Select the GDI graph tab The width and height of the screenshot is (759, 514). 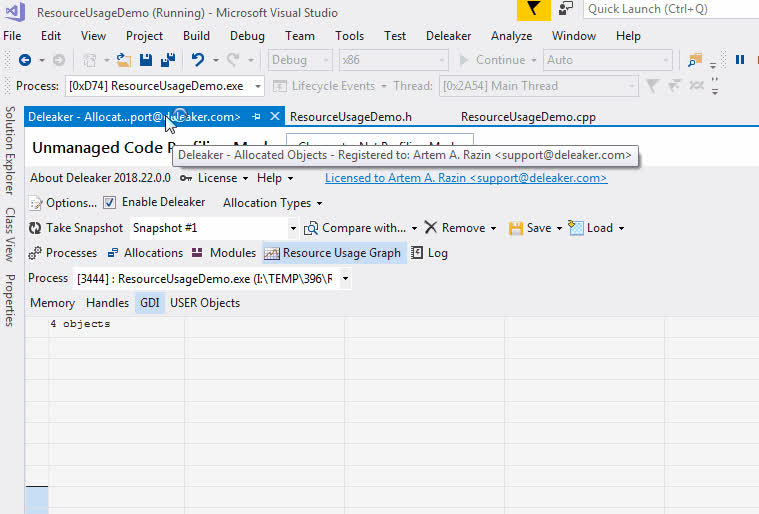[150, 303]
